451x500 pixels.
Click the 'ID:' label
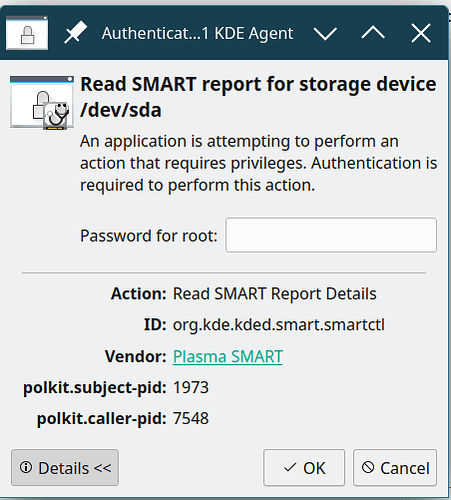tap(155, 325)
